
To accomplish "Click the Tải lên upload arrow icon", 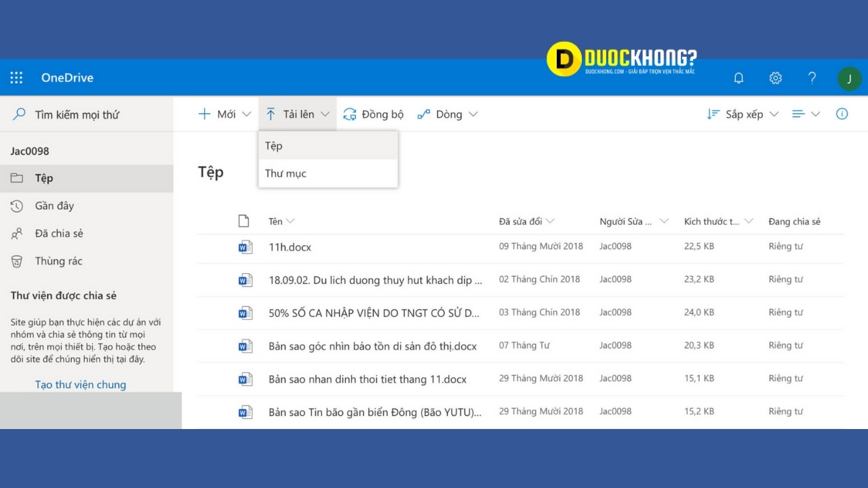I will 271,114.
